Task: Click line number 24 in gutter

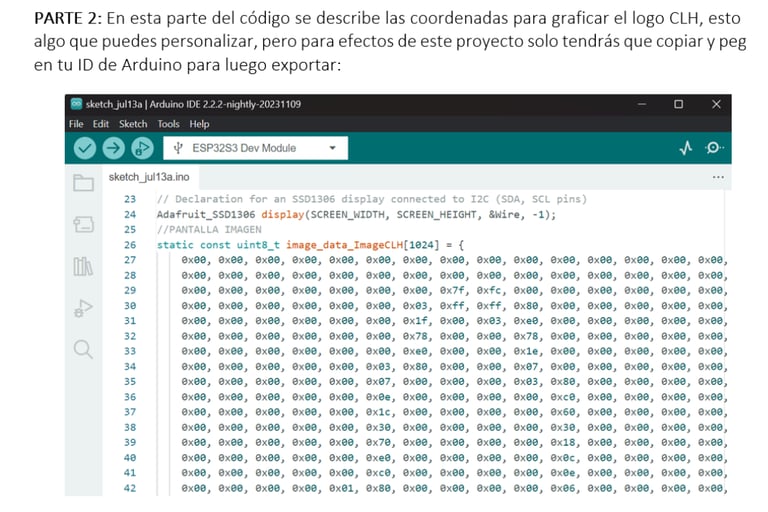Action: click(130, 214)
